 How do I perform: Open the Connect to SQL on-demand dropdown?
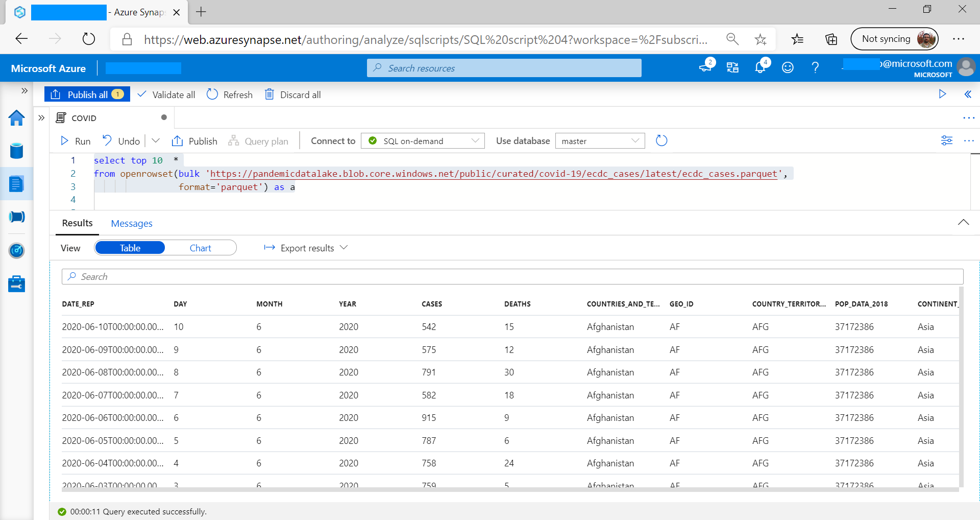click(x=423, y=141)
